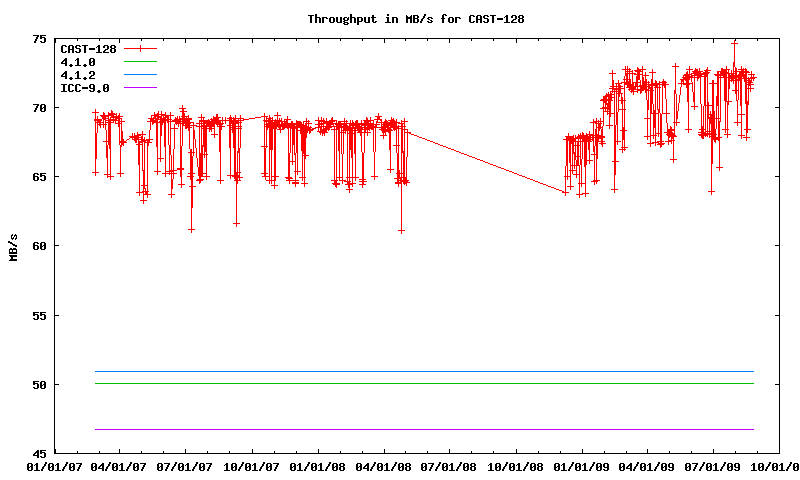Click the chart title 'Throughput in MB/s for CAST-128'
This screenshot has width=800, height=480.
(415, 18)
